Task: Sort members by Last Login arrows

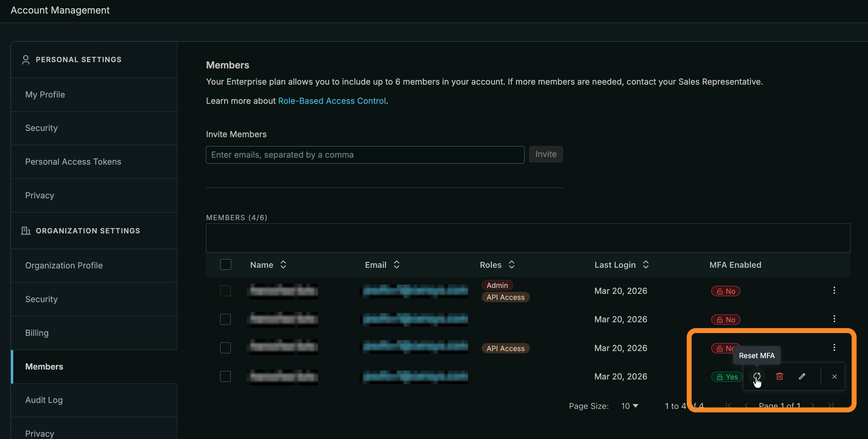Action: tap(645, 264)
